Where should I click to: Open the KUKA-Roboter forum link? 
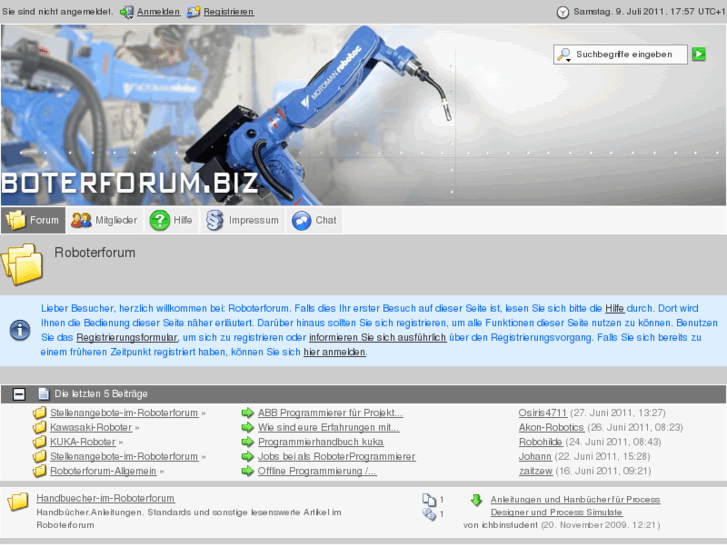coord(83,442)
